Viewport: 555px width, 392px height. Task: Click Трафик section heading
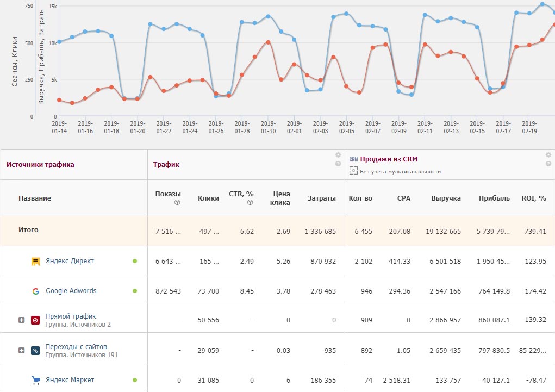point(166,164)
